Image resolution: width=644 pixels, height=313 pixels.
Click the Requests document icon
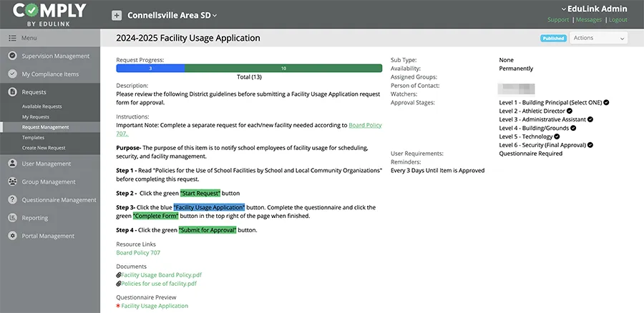(13, 92)
